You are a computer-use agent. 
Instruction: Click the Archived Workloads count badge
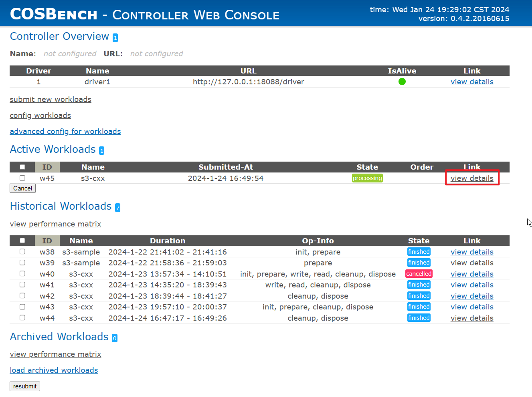point(115,338)
